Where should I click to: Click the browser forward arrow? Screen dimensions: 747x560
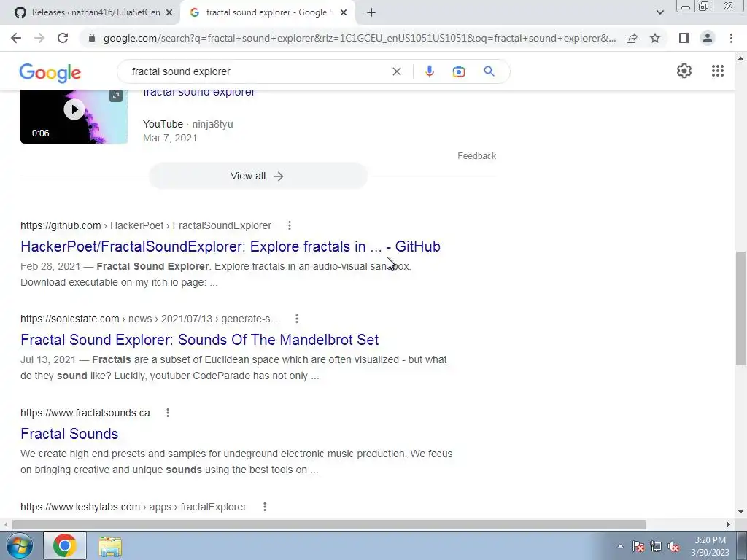[39, 38]
